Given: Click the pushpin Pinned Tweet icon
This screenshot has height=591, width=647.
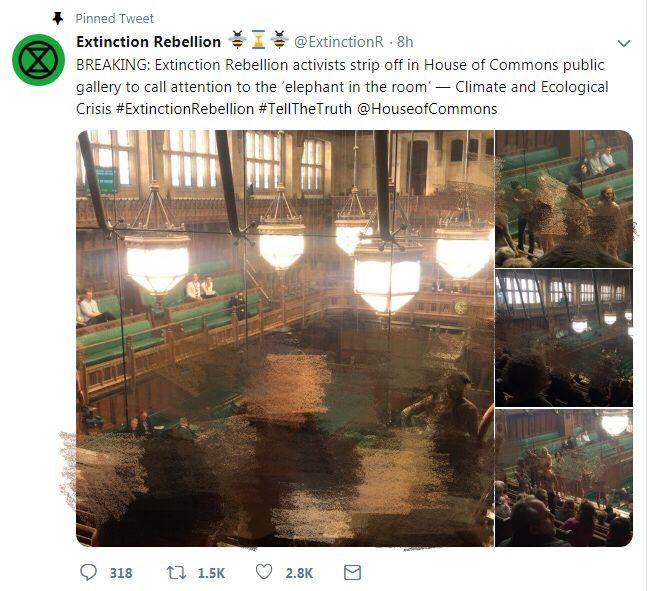Looking at the screenshot, I should (x=58, y=18).
